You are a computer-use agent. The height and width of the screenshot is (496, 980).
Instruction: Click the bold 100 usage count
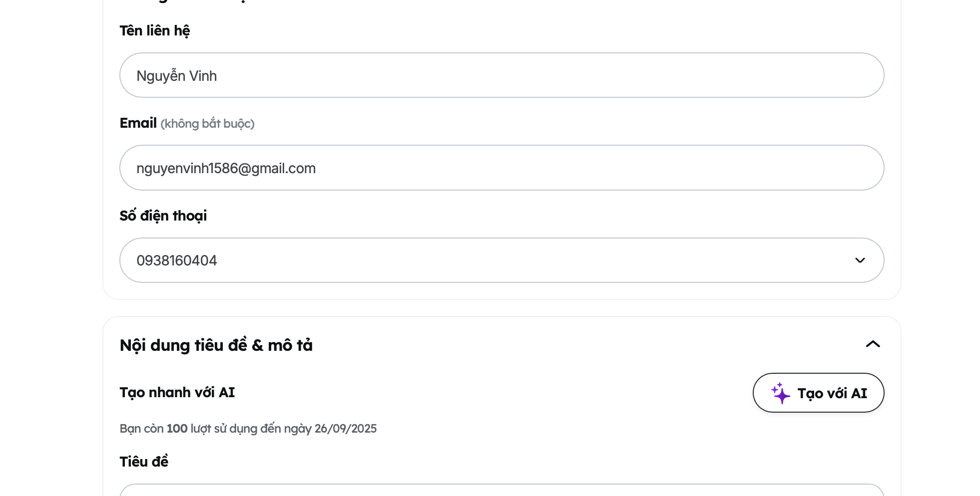(x=177, y=429)
